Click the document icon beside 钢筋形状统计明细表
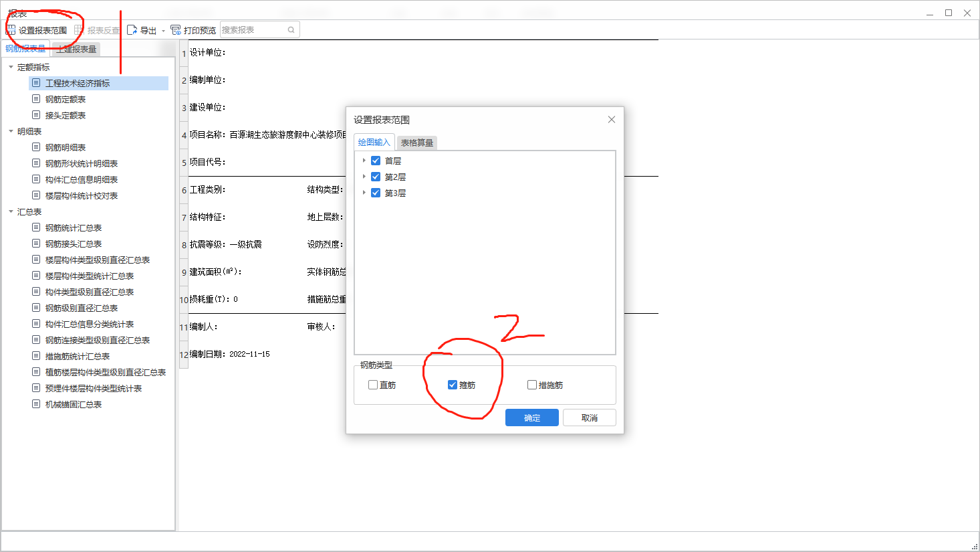 [36, 163]
